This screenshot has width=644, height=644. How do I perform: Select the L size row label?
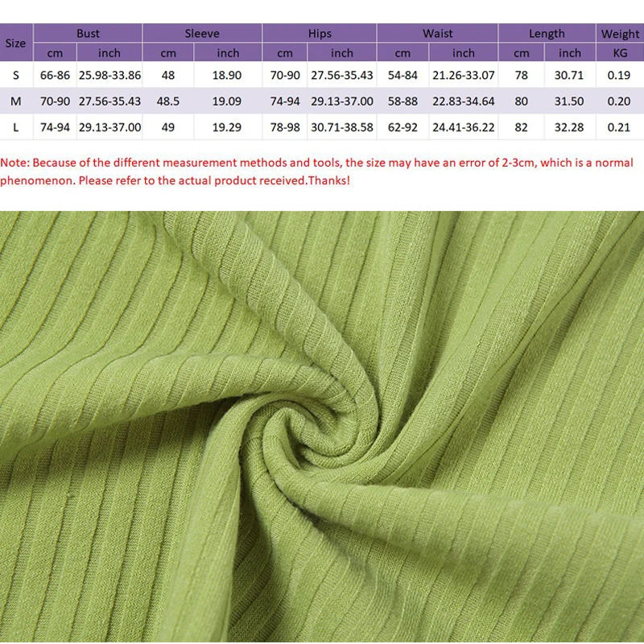(x=15, y=127)
